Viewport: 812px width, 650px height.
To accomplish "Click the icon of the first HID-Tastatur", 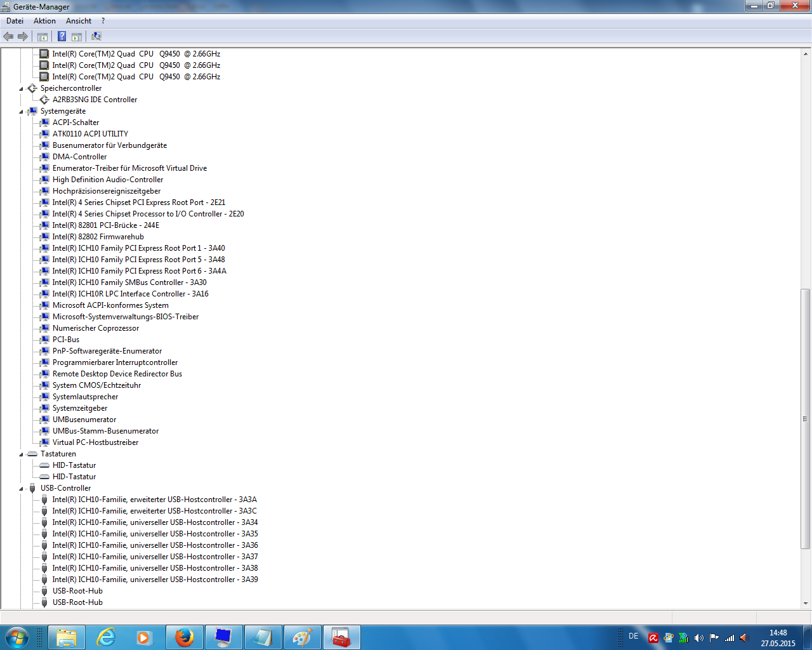I will click(44, 465).
